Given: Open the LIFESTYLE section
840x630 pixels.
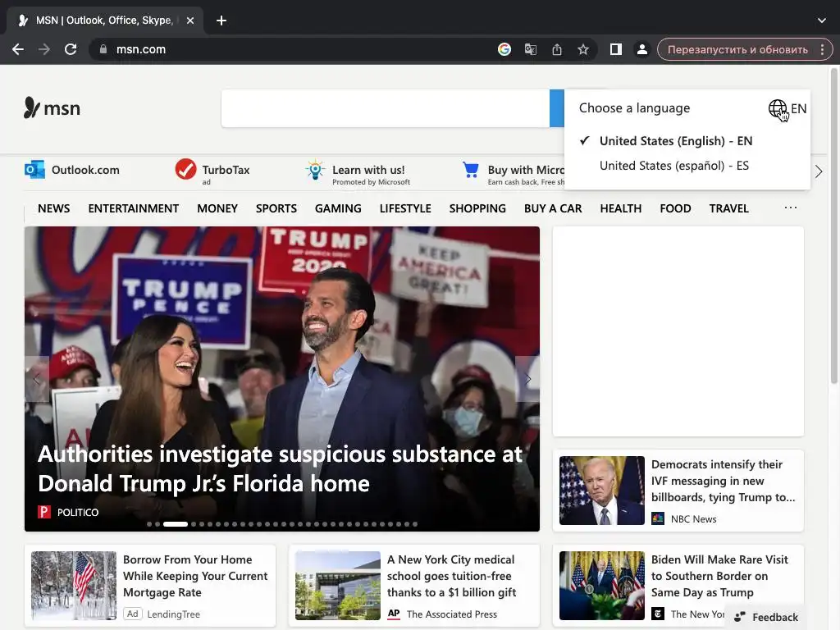Looking at the screenshot, I should click(405, 208).
